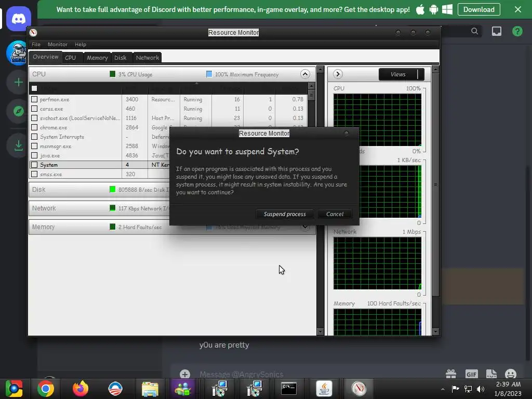This screenshot has width=532, height=399.
Task: Click the Suspend process button
Action: (285, 214)
